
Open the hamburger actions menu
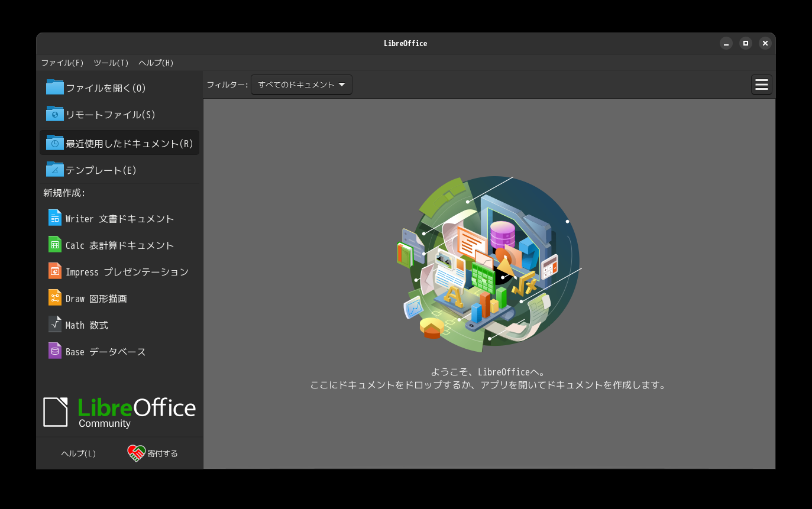point(762,85)
